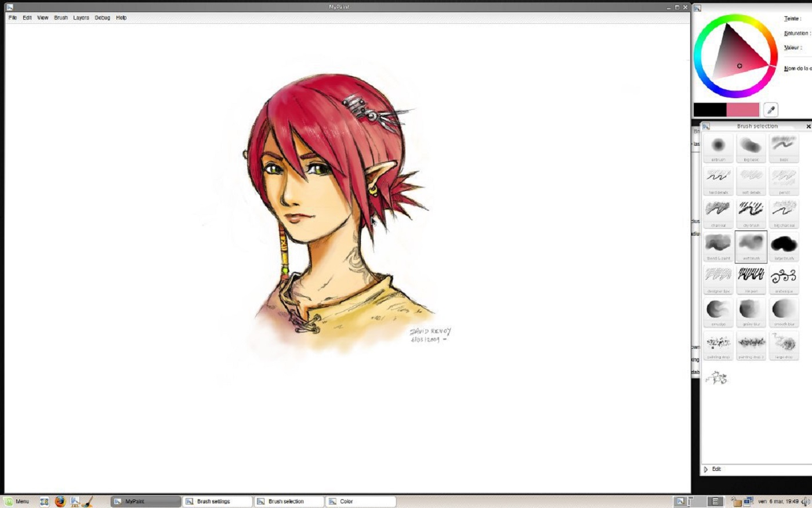Click the pink color swatch
This screenshot has height=508, width=812.
pyautogui.click(x=742, y=109)
